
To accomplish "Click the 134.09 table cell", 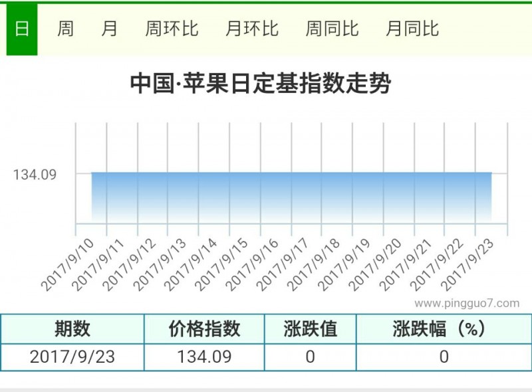I will 204,357.
